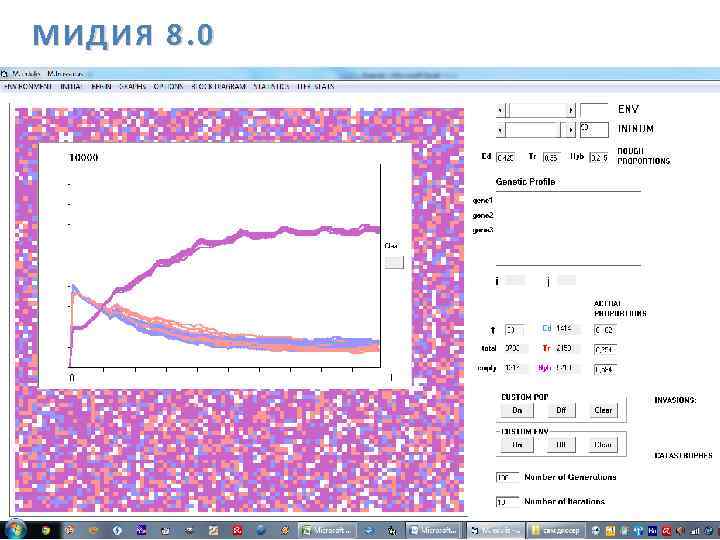720x540 pixels.
Task: Open the blue globe taskbar icon
Action: click(x=261, y=531)
